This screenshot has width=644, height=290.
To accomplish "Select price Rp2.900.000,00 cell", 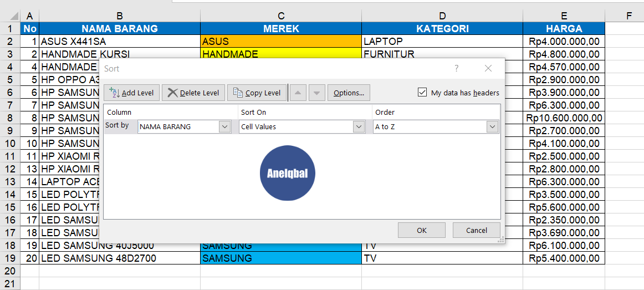I will coord(564,79).
